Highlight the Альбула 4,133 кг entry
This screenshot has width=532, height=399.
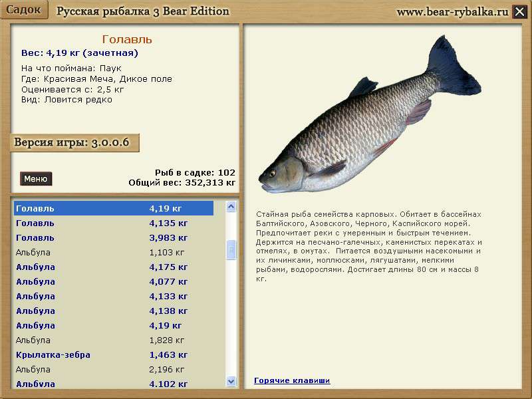(x=113, y=296)
